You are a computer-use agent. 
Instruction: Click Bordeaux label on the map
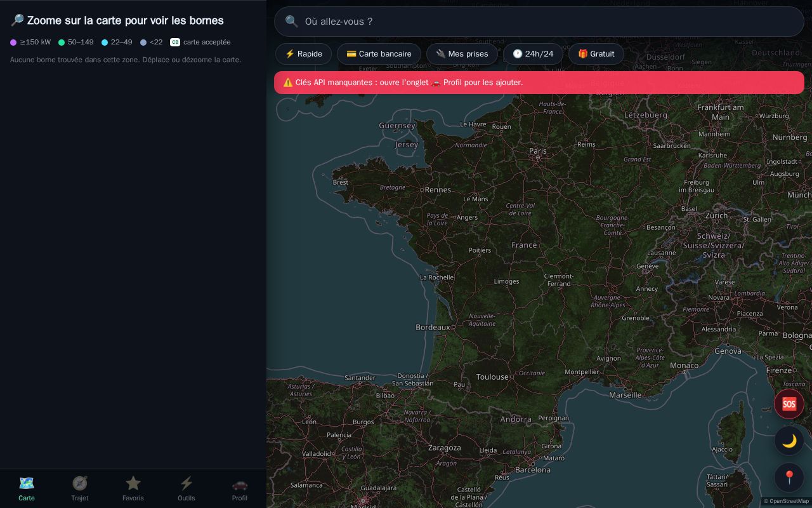pyautogui.click(x=433, y=328)
